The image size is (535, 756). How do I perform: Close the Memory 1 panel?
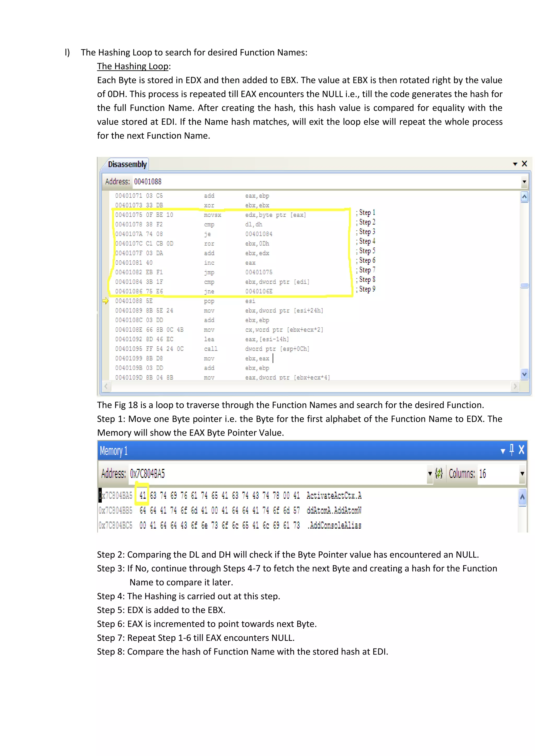(521, 450)
